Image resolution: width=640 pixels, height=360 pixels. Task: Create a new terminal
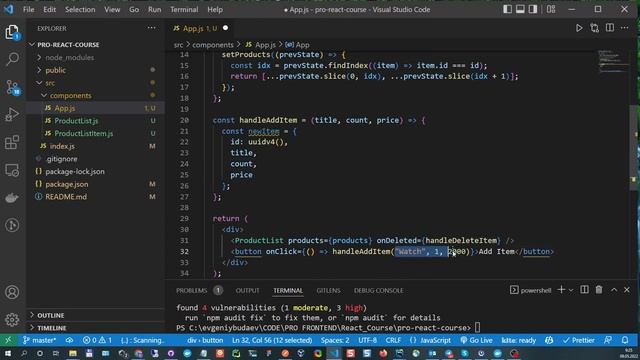pos(561,290)
